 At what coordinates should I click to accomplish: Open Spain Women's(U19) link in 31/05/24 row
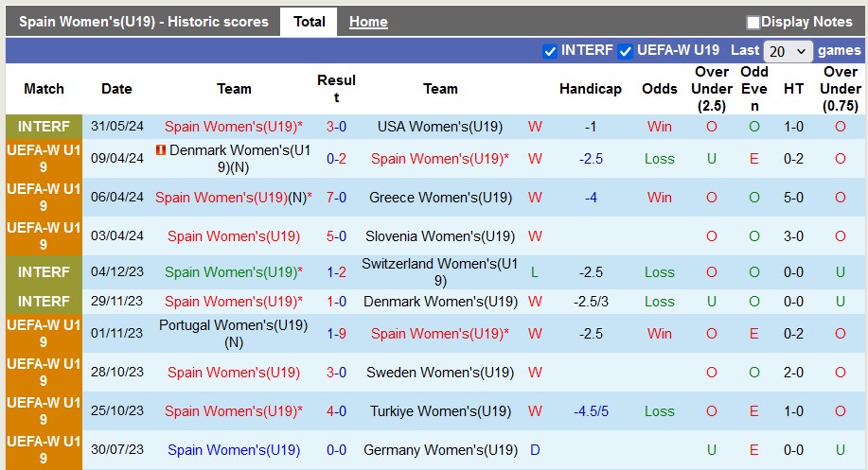[233, 127]
